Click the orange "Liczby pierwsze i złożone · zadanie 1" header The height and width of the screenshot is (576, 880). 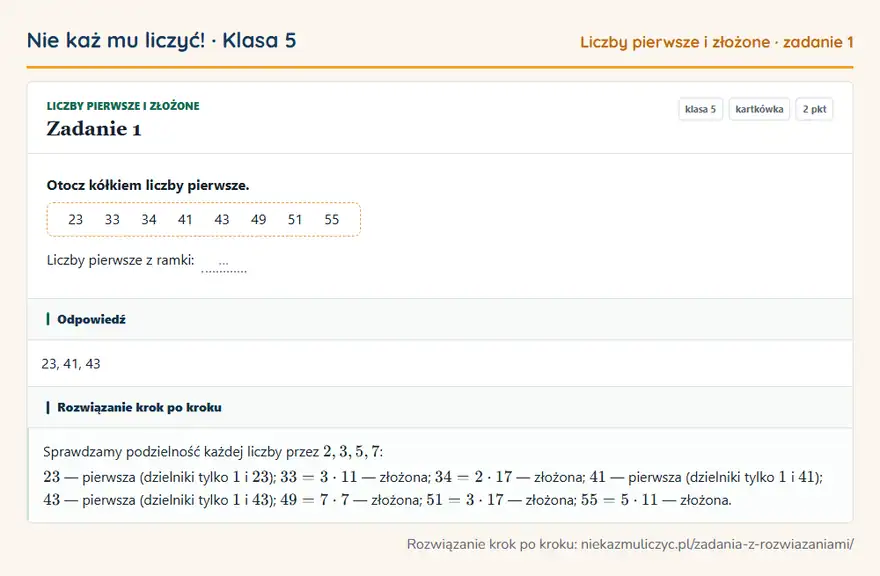tap(717, 42)
